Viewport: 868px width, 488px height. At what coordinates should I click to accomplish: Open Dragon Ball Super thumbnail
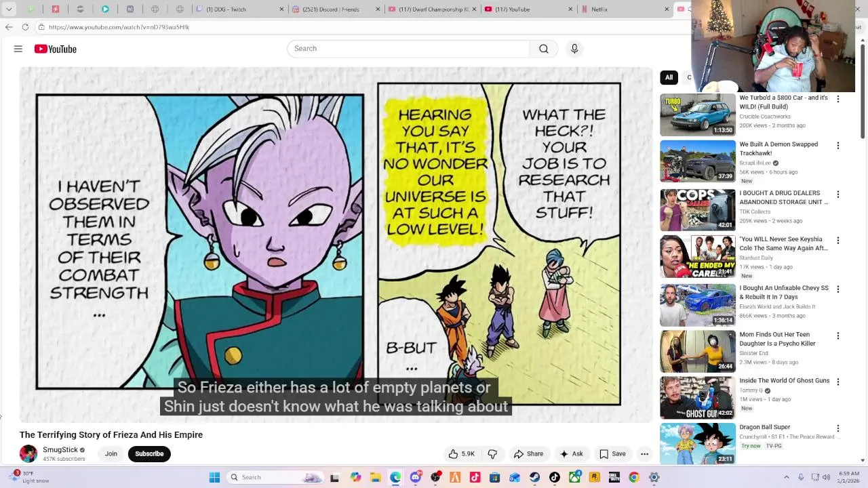698,444
